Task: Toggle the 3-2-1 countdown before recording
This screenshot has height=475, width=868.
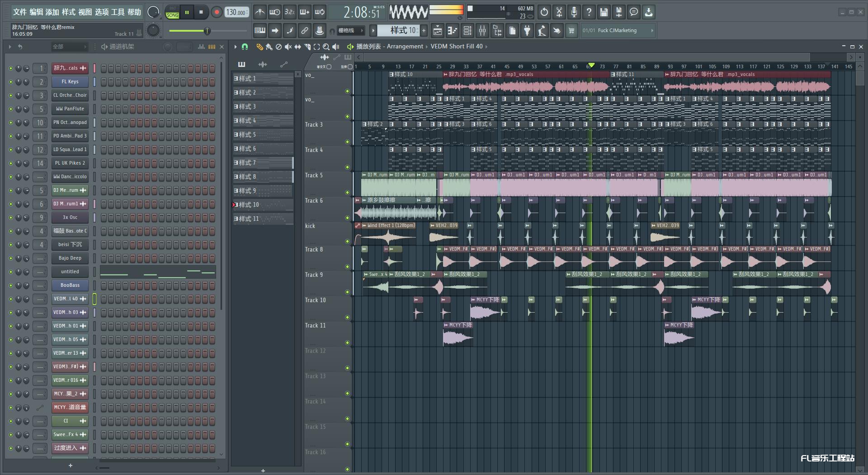Action: coord(289,12)
